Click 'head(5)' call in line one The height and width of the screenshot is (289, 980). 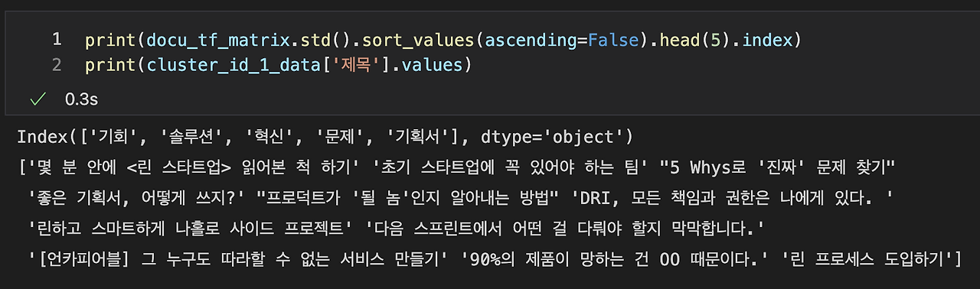pos(691,40)
